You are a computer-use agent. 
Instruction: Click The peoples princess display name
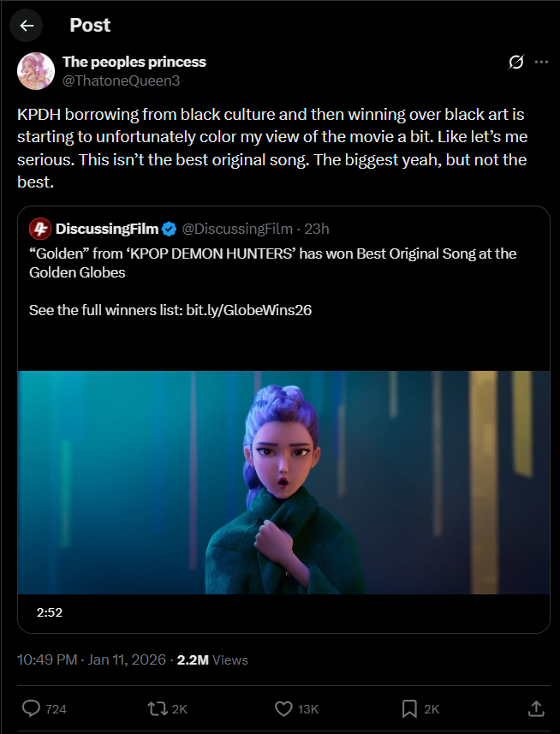[x=134, y=62]
